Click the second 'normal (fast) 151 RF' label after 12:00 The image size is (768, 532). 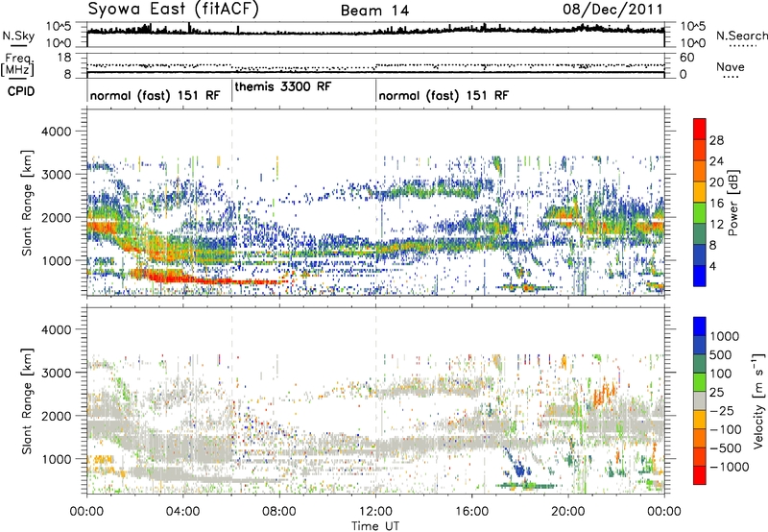click(x=444, y=95)
